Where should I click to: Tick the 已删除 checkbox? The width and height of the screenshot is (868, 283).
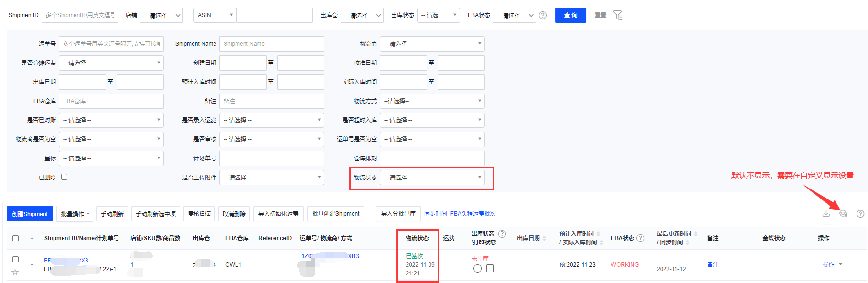coord(64,177)
